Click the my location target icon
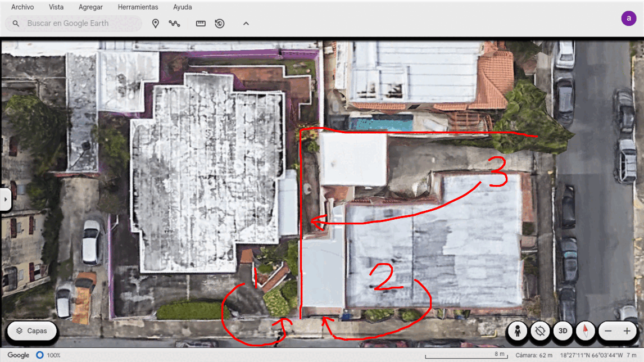The width and height of the screenshot is (644, 362). point(540,331)
